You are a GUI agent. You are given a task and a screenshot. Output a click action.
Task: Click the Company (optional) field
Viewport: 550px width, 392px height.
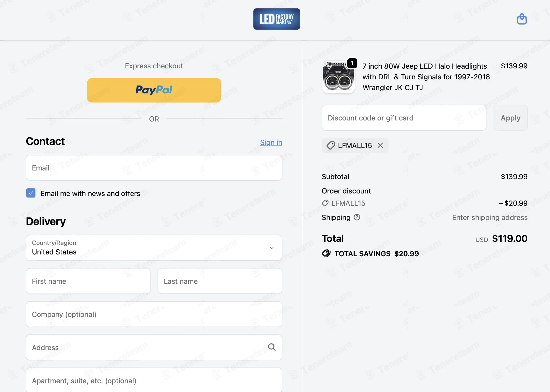point(154,314)
